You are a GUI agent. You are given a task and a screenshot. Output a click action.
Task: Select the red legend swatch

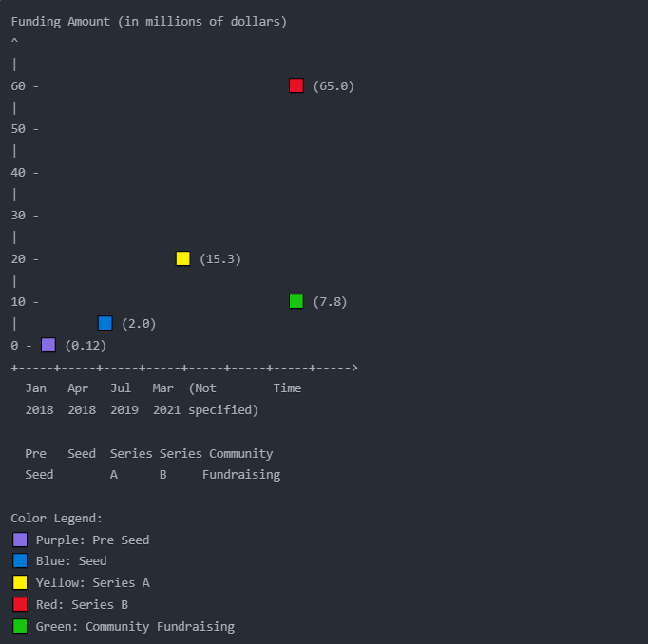coord(20,604)
